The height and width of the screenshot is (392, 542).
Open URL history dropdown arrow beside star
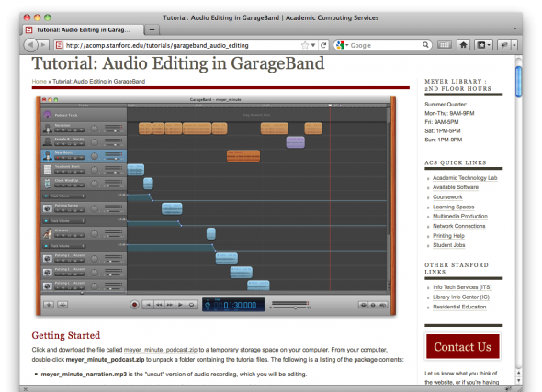tap(313, 45)
